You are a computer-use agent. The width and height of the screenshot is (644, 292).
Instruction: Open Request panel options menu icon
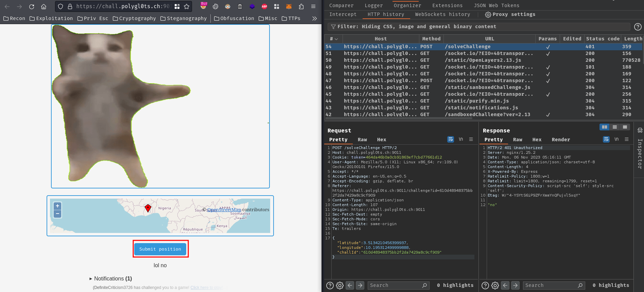pyautogui.click(x=471, y=139)
